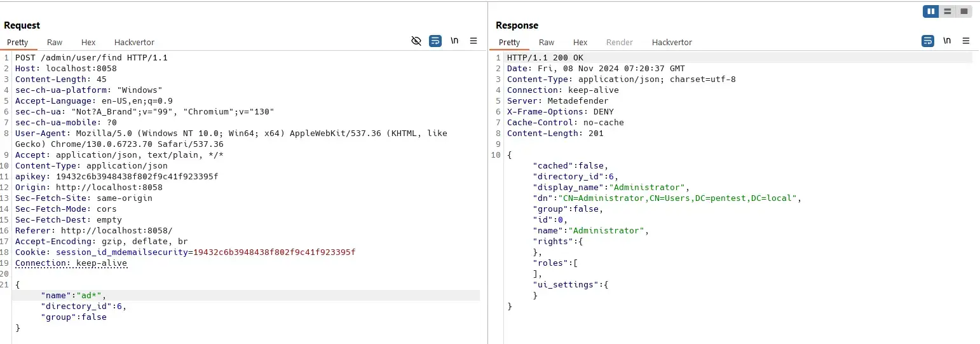Toggle word wrap icon in Request panel
980x344 pixels.
435,41
